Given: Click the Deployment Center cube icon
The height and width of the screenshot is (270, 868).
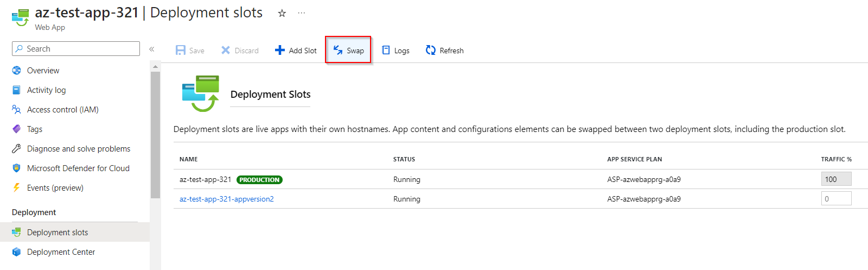Looking at the screenshot, I should coord(17,252).
